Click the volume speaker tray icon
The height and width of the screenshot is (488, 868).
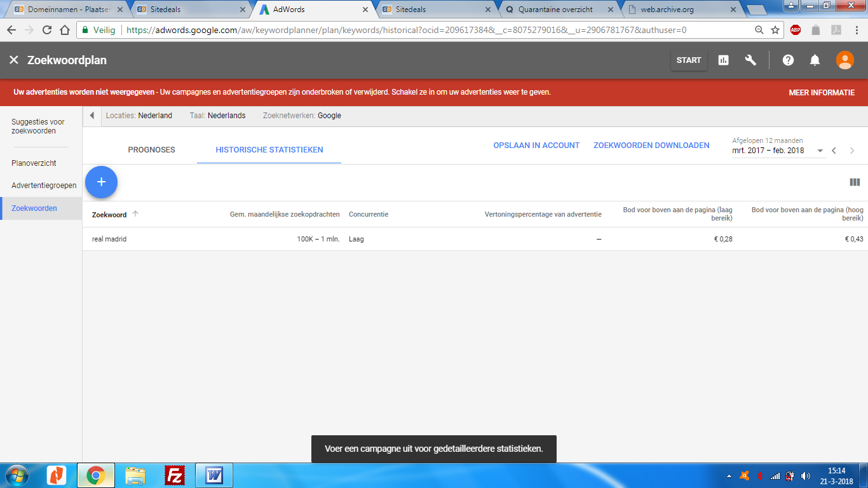pos(806,475)
